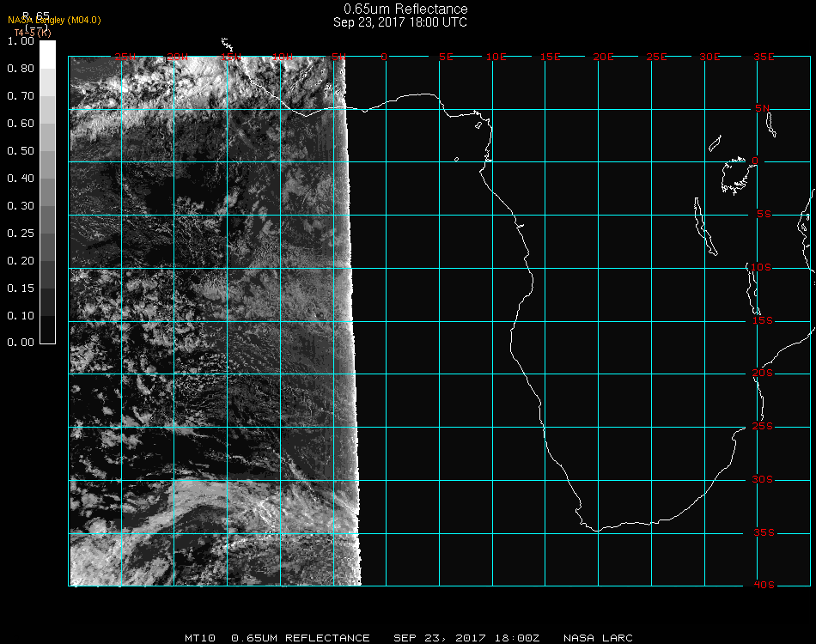Click the "MT10" footer text
This screenshot has height=644, width=816.
click(x=200, y=638)
